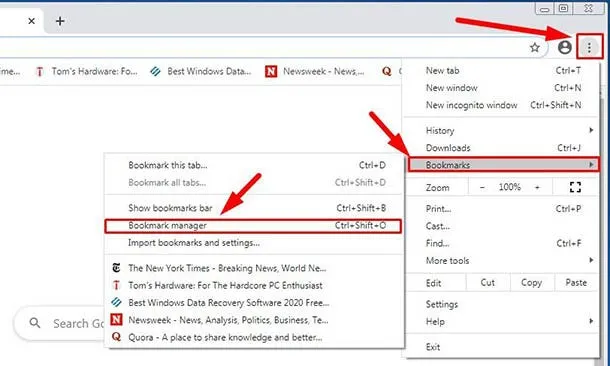Click Tom's Hardware: Fo... bookmarks bar label

[x=95, y=72]
